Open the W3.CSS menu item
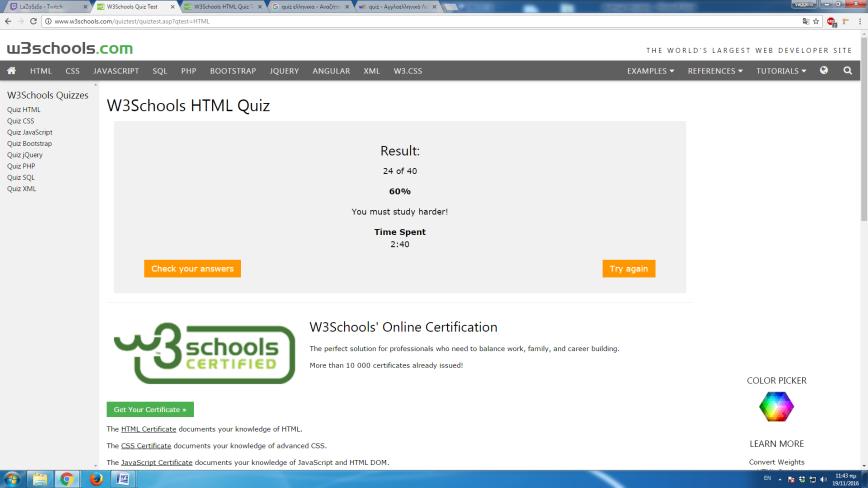This screenshot has height=488, width=868. 408,71
